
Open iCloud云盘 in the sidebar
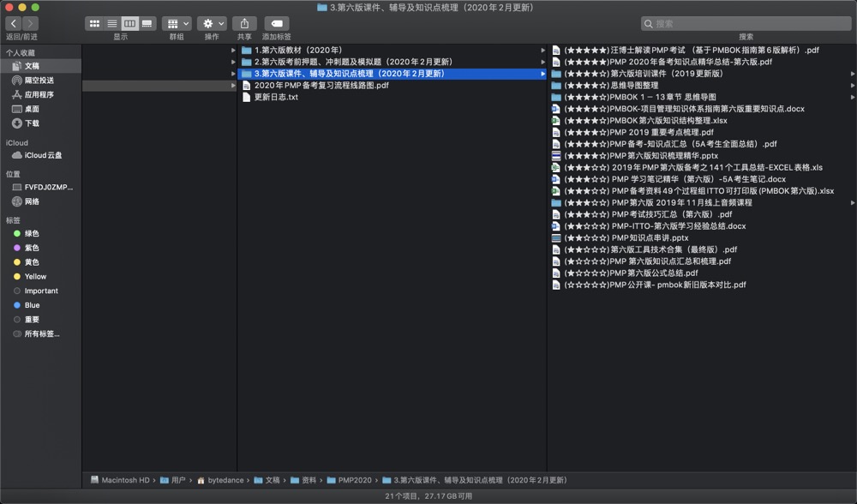click(43, 155)
